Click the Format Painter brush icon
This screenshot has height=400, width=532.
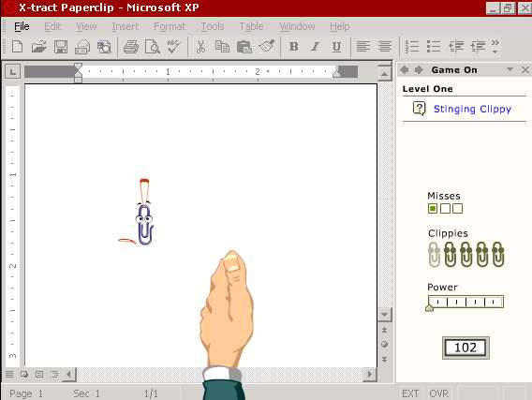(267, 46)
